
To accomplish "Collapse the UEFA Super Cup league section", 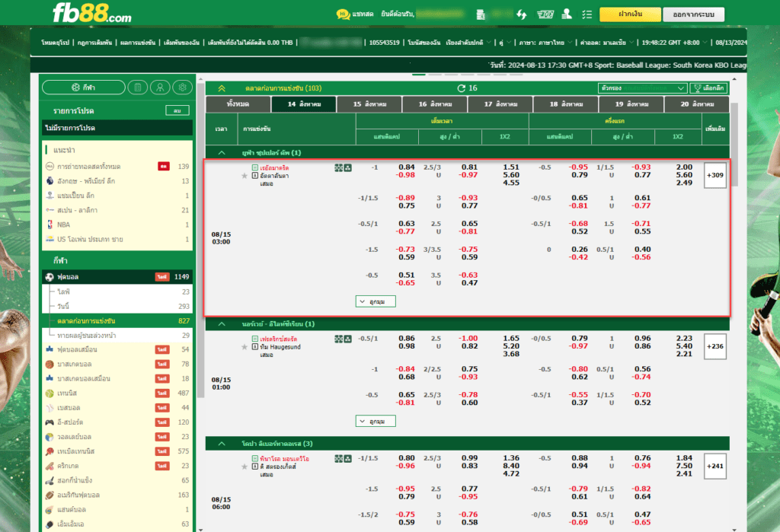I will [x=222, y=153].
